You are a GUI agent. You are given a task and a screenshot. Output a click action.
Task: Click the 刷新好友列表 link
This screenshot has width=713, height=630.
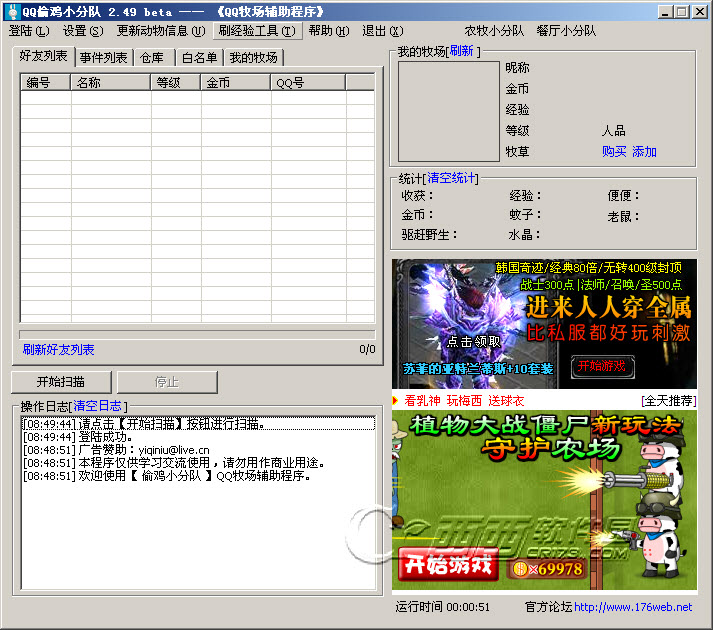click(x=59, y=350)
